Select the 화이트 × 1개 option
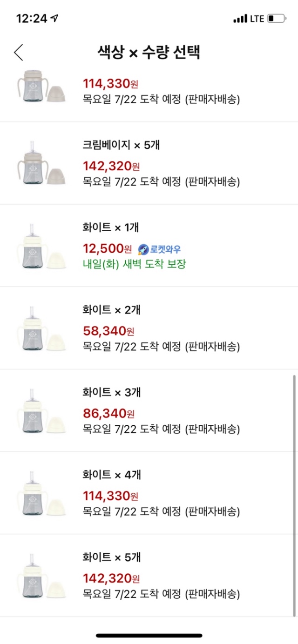Image resolution: width=298 pixels, height=644 pixels. pyautogui.click(x=149, y=245)
